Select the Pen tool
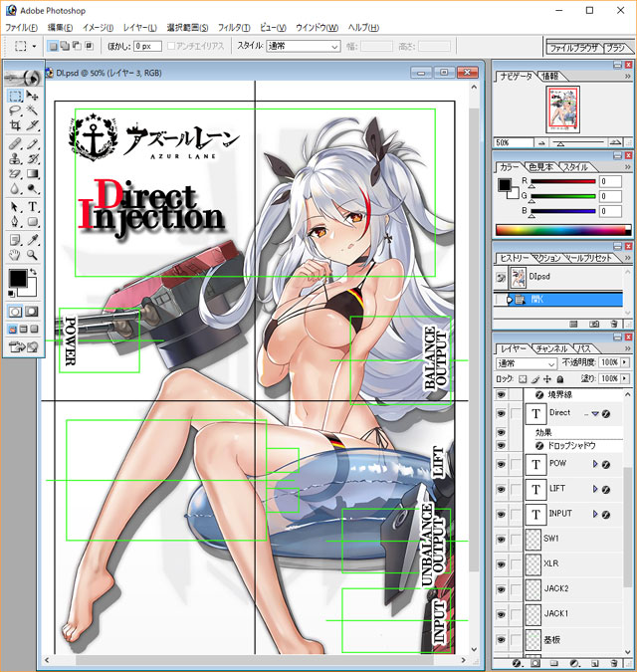The width and height of the screenshot is (637, 672). pos(15,222)
